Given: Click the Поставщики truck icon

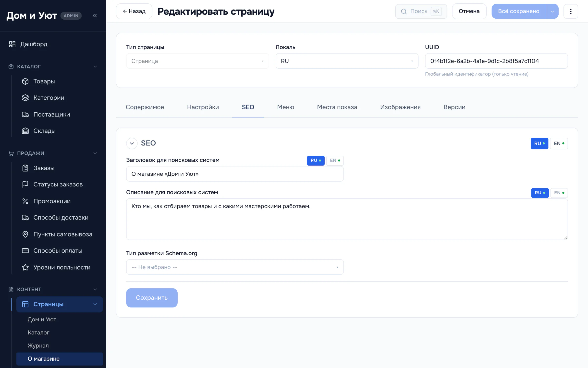Looking at the screenshot, I should 25,114.
